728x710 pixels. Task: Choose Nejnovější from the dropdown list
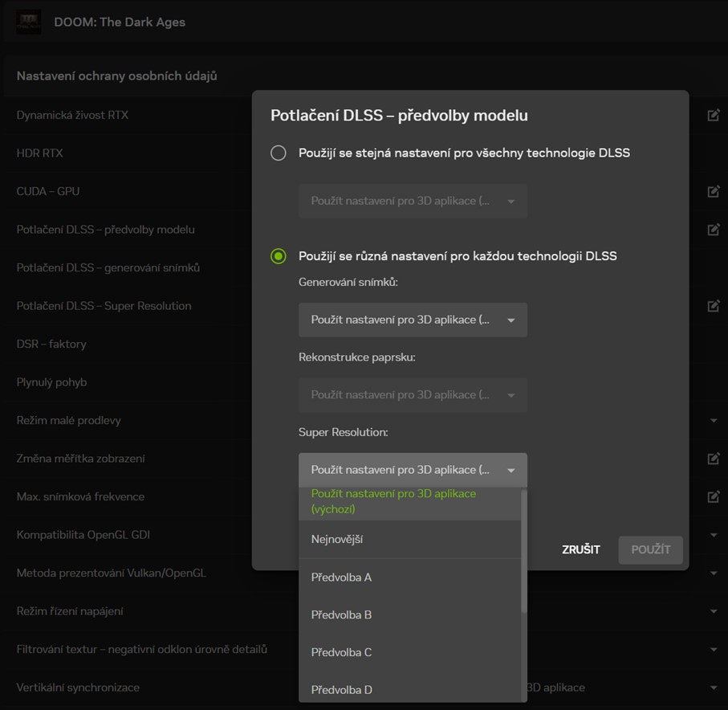pos(409,540)
